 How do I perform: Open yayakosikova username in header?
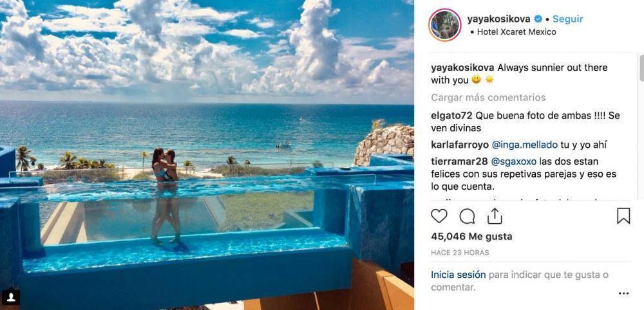[498, 19]
